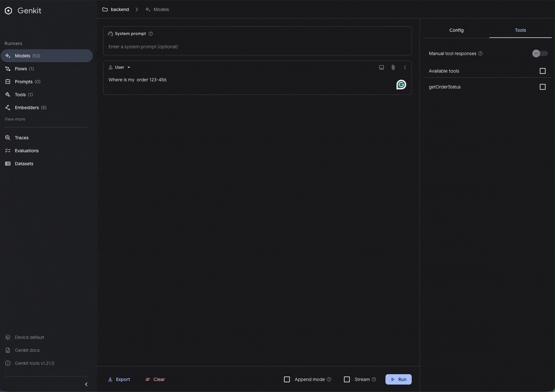Open Traces from the sidebar

tap(22, 138)
